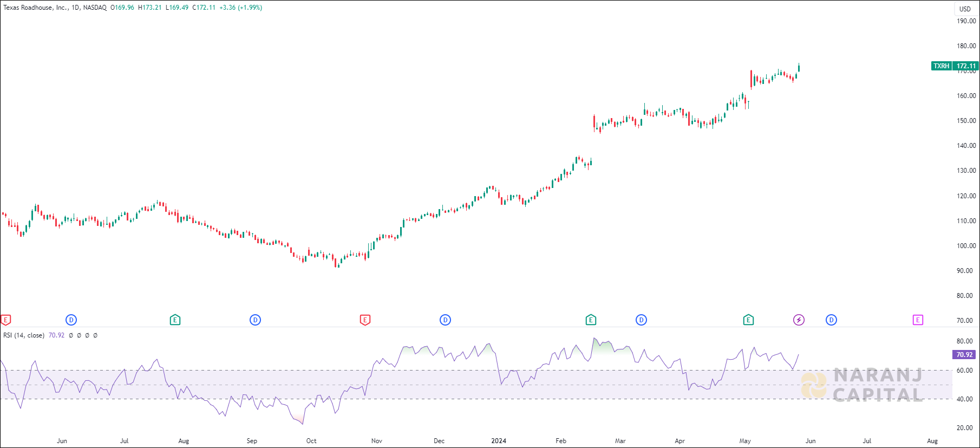This screenshot has width=980, height=448.
Task: Open the red earnings marker in late October
Action: [x=365, y=320]
